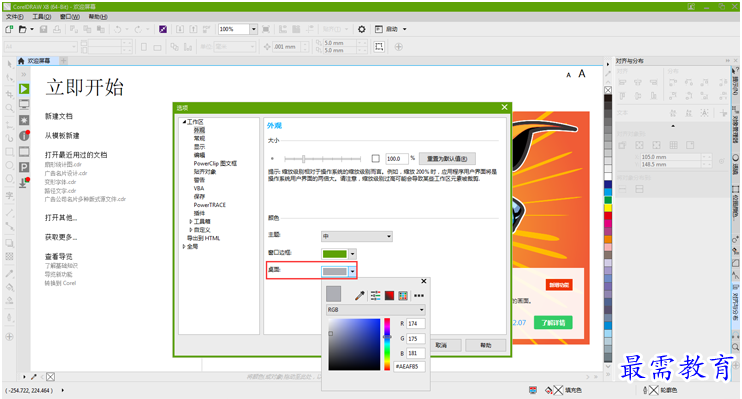Expand the 工具箱 tree node

click(x=191, y=222)
